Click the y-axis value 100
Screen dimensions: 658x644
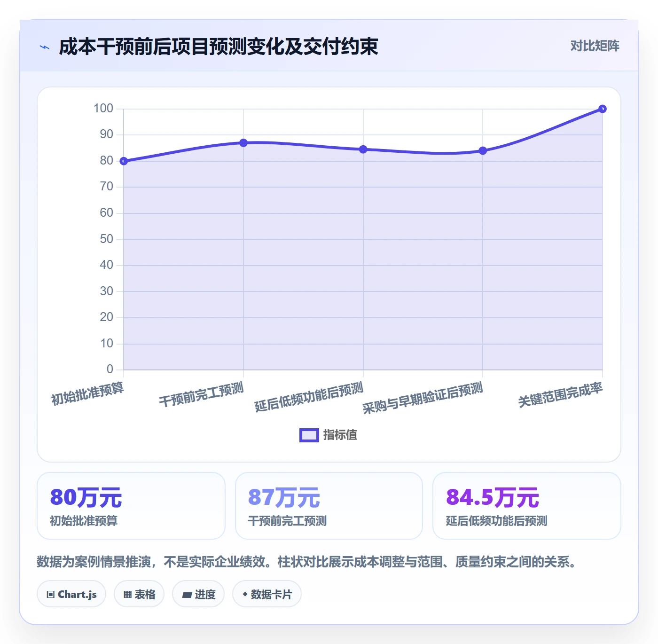click(x=103, y=109)
